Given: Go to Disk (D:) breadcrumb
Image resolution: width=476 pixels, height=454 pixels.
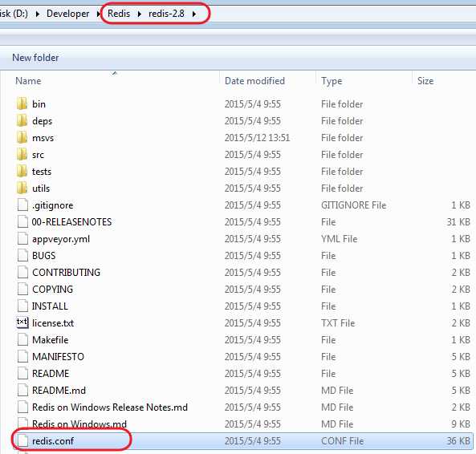Looking at the screenshot, I should (14, 14).
